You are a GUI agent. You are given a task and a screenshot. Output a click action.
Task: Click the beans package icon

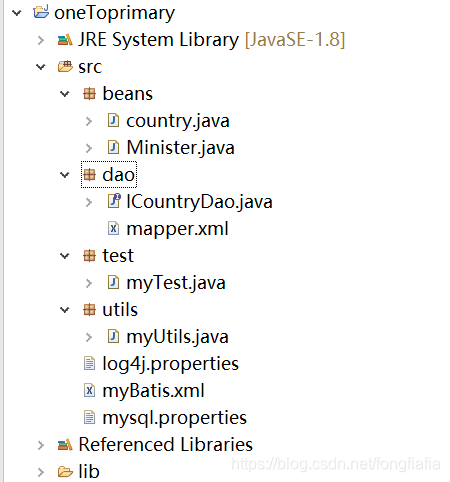click(x=89, y=94)
